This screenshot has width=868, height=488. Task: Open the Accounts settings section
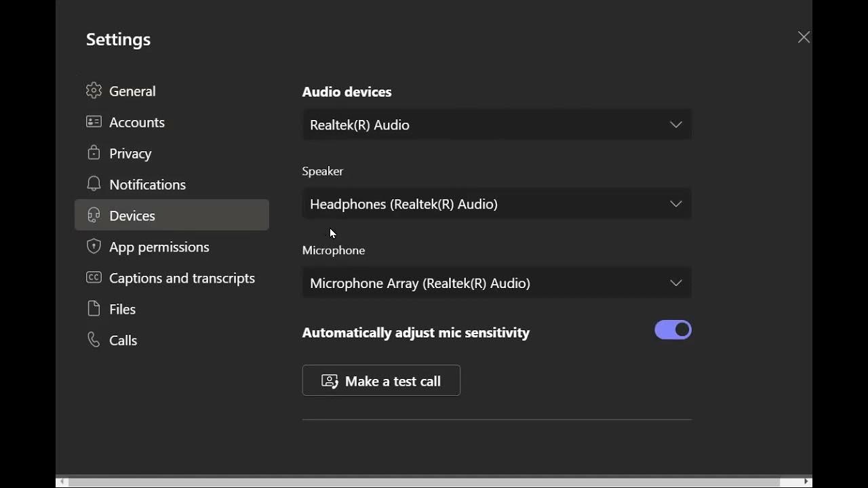(137, 122)
